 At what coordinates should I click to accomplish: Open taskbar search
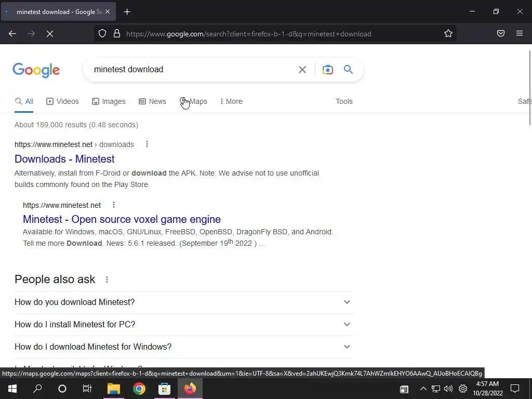click(x=37, y=389)
